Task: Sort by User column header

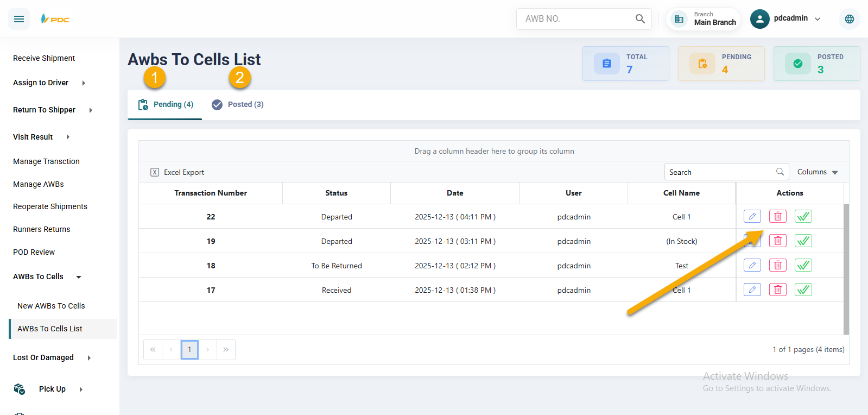Action: [574, 193]
